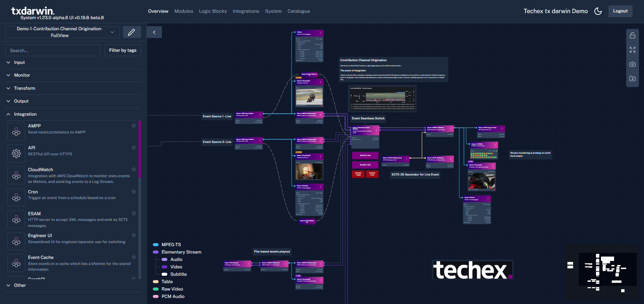This screenshot has width=644, height=304.
Task: Open the top TS Info node menu
Action: (320, 33)
